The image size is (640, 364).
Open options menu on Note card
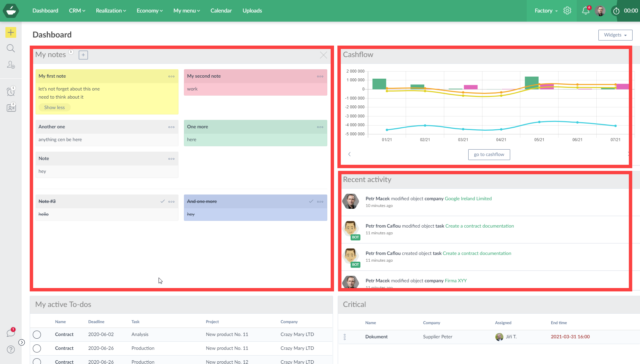coord(171,159)
